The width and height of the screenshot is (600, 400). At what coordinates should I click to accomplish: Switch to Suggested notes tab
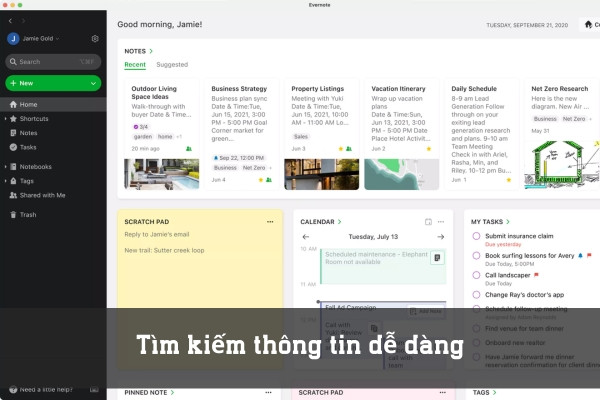pyautogui.click(x=172, y=65)
